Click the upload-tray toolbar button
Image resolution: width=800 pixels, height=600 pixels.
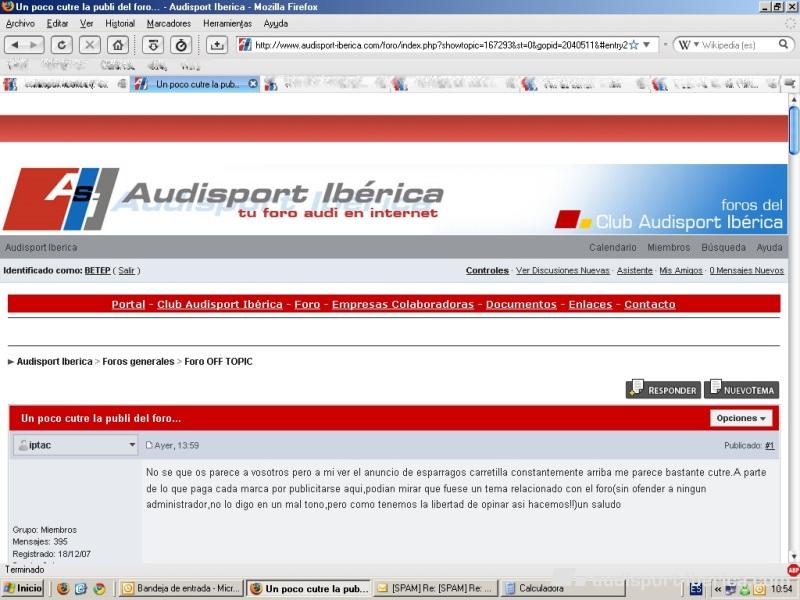[217, 45]
